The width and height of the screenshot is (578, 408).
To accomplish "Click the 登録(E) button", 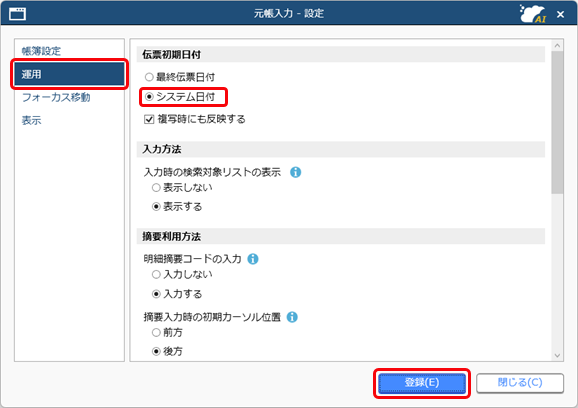I will [422, 383].
